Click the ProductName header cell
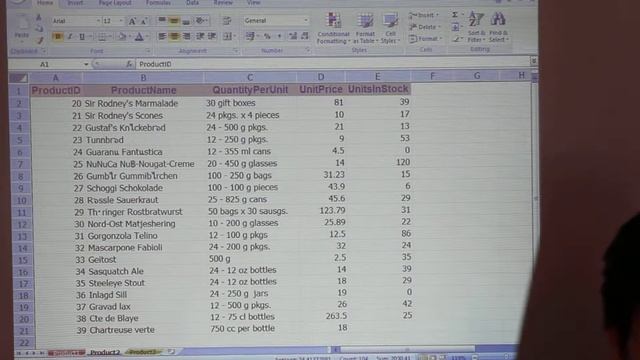This screenshot has width=640, height=360. (143, 90)
